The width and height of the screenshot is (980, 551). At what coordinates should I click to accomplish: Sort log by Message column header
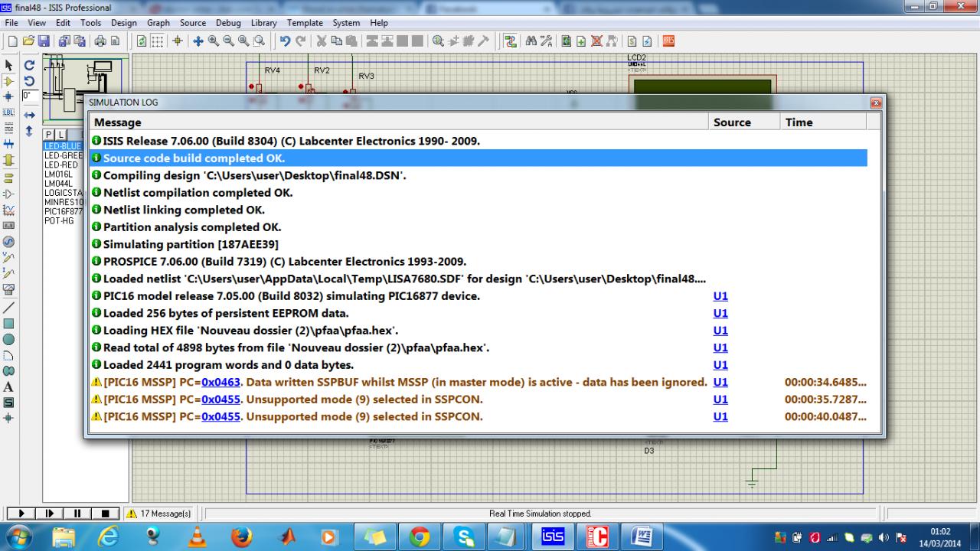pyautogui.click(x=398, y=122)
